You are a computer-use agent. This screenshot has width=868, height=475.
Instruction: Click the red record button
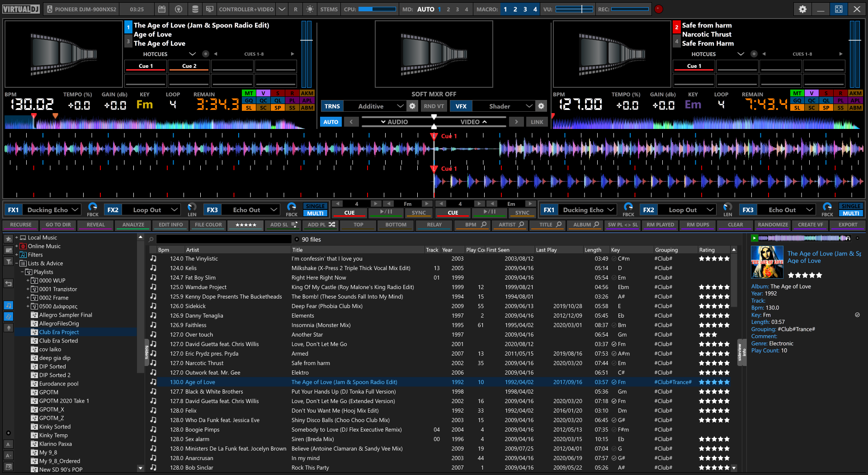(x=659, y=9)
